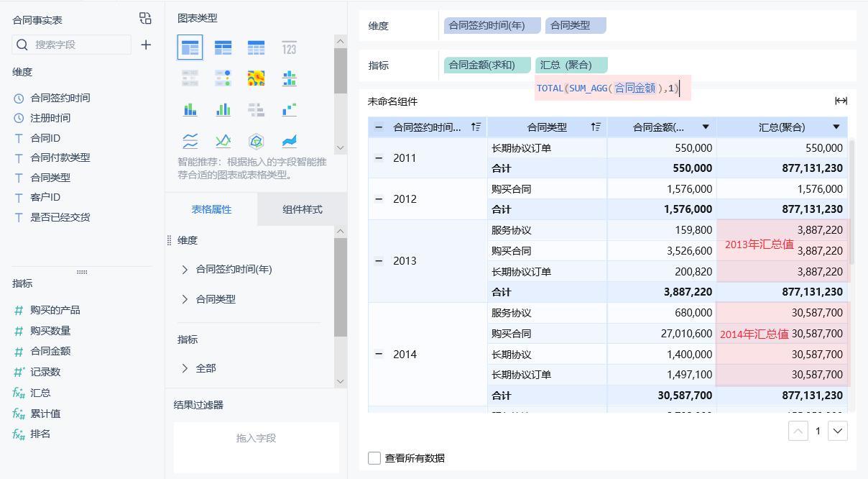Pick the two-tier partitioned column chart
This screenshot has height=479, width=868.
point(289,78)
